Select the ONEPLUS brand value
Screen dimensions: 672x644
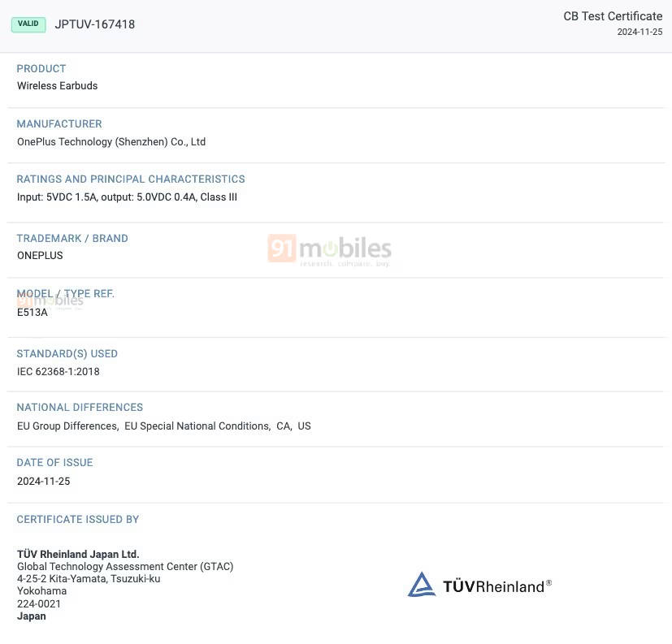point(40,256)
